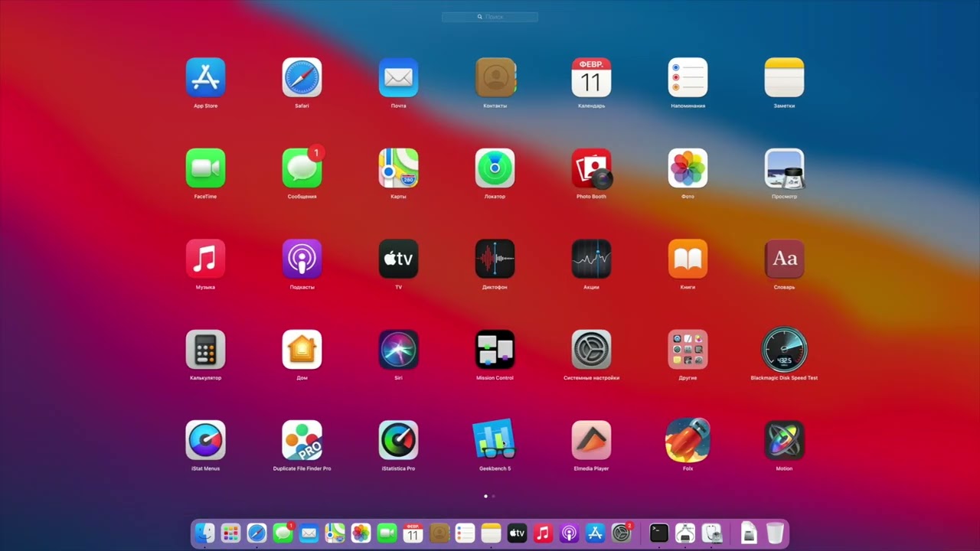Open System Preferences from the Dock
The width and height of the screenshot is (980, 551).
(622, 533)
